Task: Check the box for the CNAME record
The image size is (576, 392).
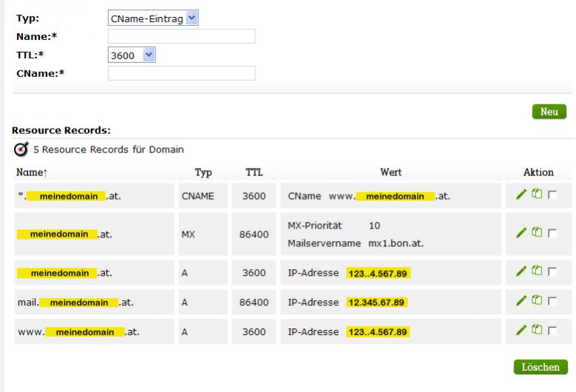Action: point(552,195)
